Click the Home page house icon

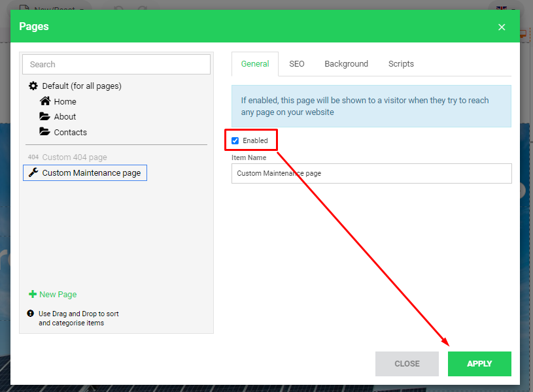click(44, 101)
